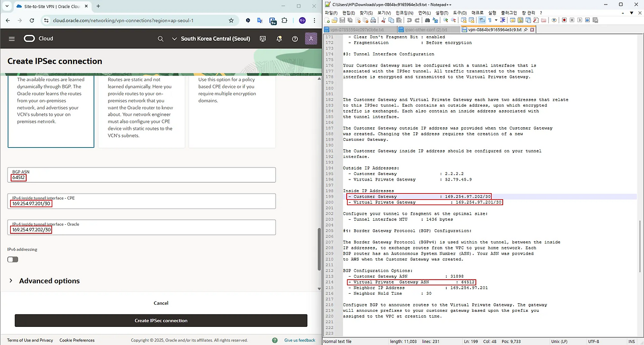Bookmark this page with the star icon

pos(231,21)
